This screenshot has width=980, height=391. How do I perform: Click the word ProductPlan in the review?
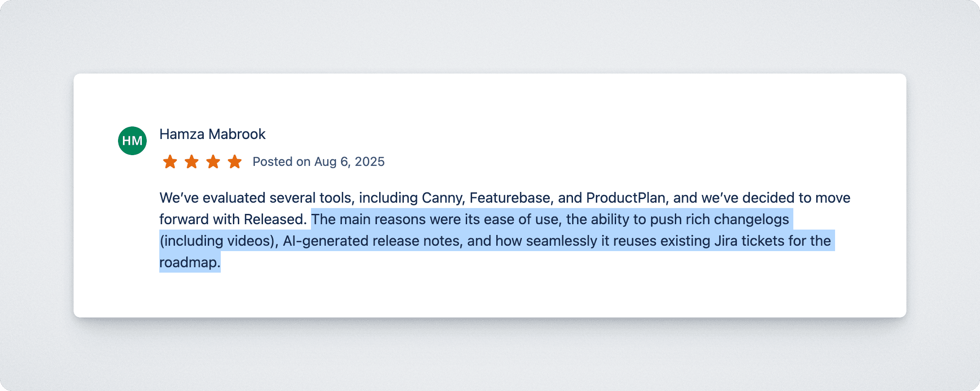point(626,198)
